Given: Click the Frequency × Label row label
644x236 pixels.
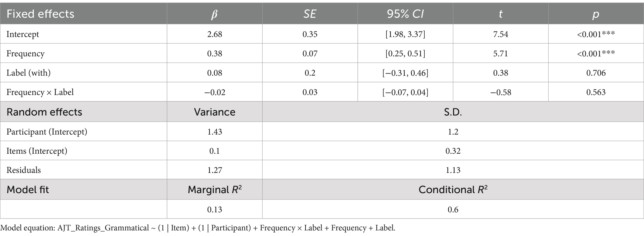Looking at the screenshot, I should [40, 92].
